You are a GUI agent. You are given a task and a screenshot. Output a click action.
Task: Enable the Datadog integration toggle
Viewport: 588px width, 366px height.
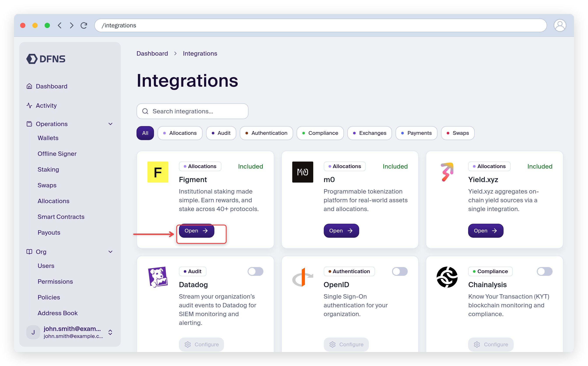click(255, 271)
